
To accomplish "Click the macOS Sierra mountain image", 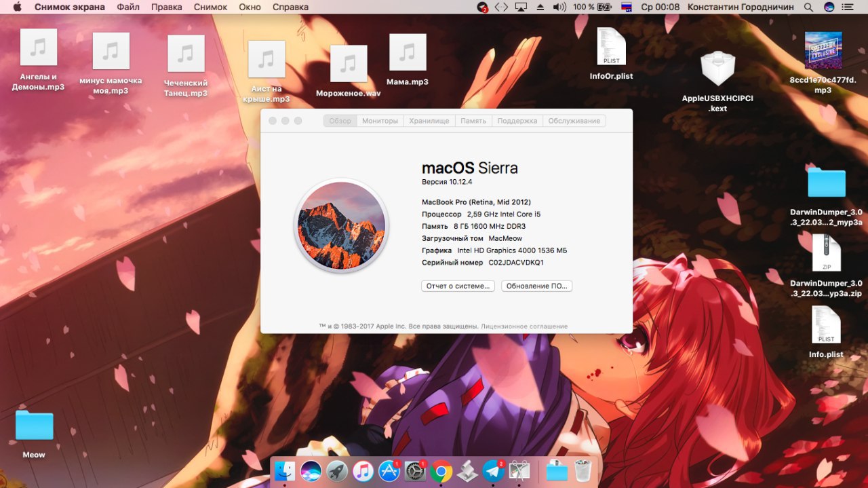I will 342,225.
